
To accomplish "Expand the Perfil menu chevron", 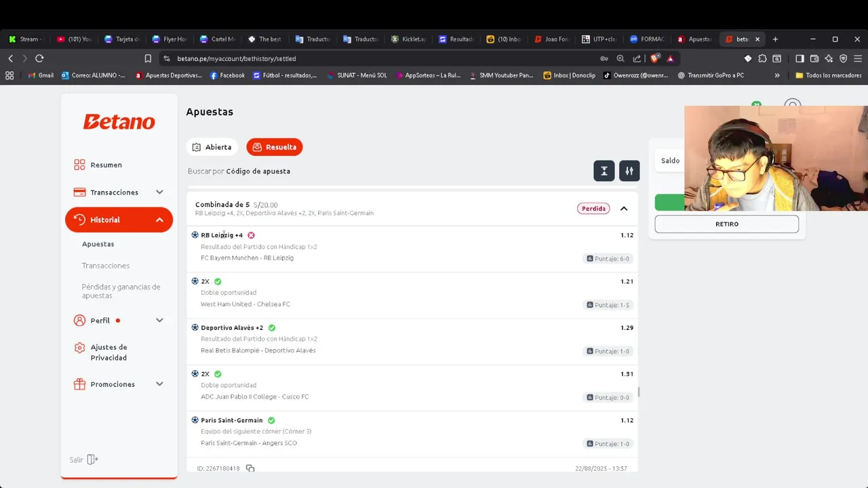I will pyautogui.click(x=159, y=320).
